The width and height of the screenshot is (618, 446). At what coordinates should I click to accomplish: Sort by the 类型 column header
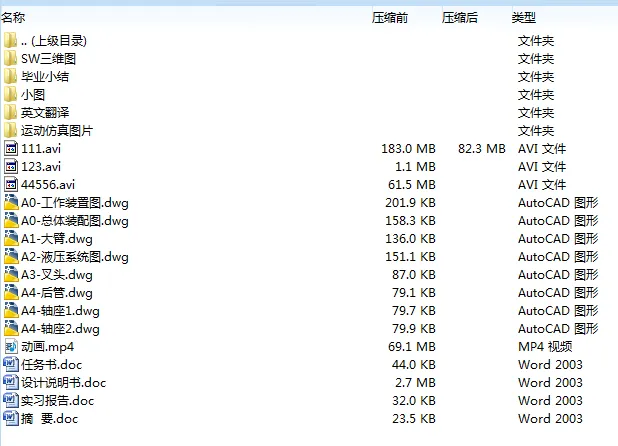click(x=523, y=18)
